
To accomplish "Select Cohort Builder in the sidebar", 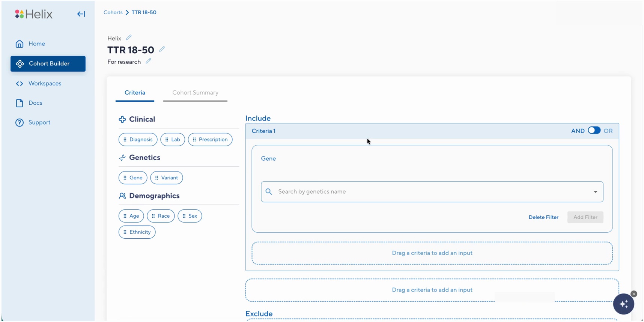I will pos(48,64).
